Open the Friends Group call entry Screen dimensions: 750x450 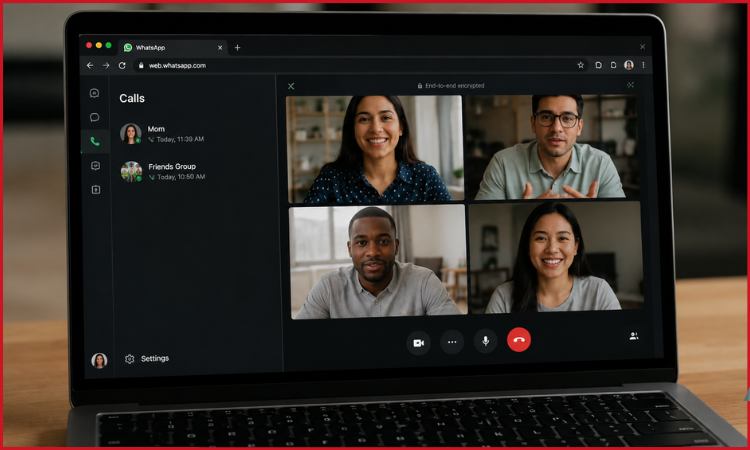pos(194,171)
